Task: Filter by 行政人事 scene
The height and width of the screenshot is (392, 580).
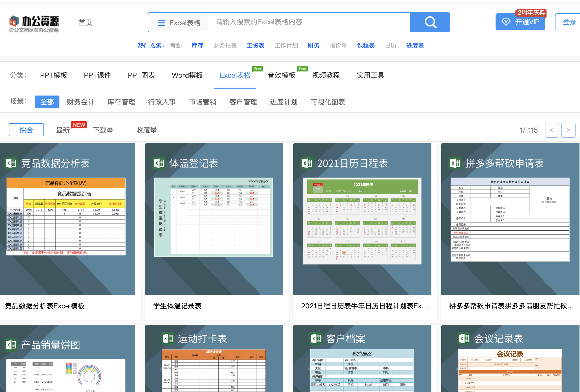Action: 162,102
